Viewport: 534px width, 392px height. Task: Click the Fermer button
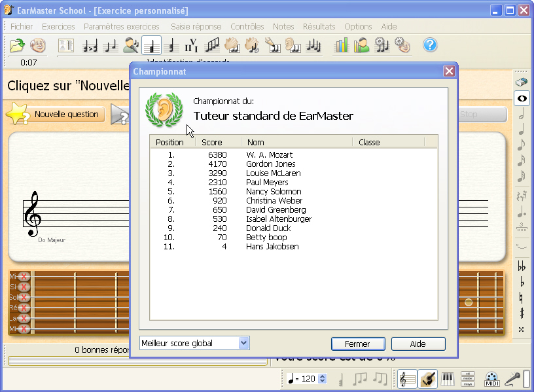[358, 344]
